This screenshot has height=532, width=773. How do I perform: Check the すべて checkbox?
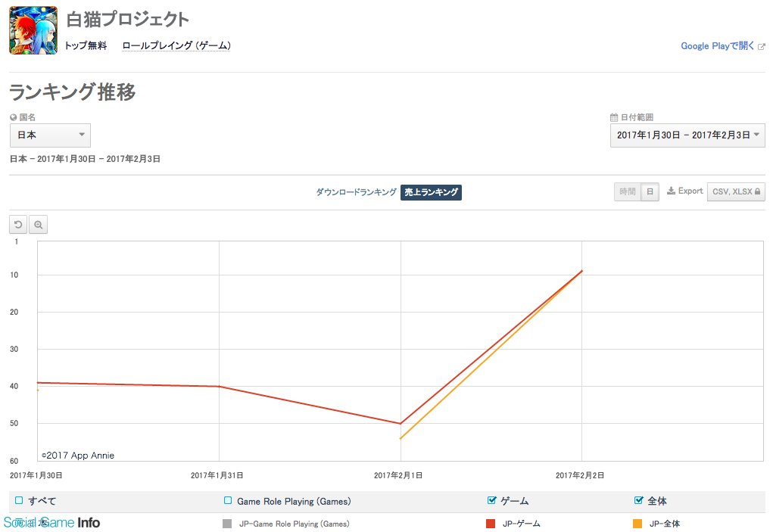(x=19, y=500)
